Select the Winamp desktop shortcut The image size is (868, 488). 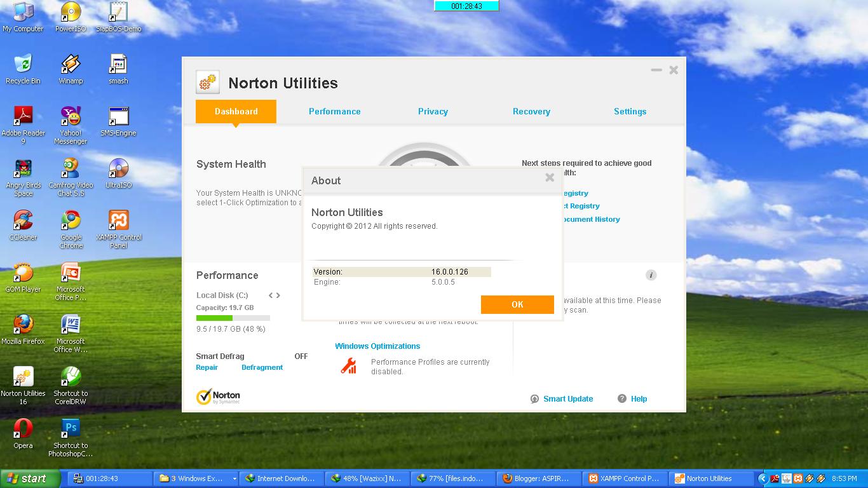click(71, 69)
